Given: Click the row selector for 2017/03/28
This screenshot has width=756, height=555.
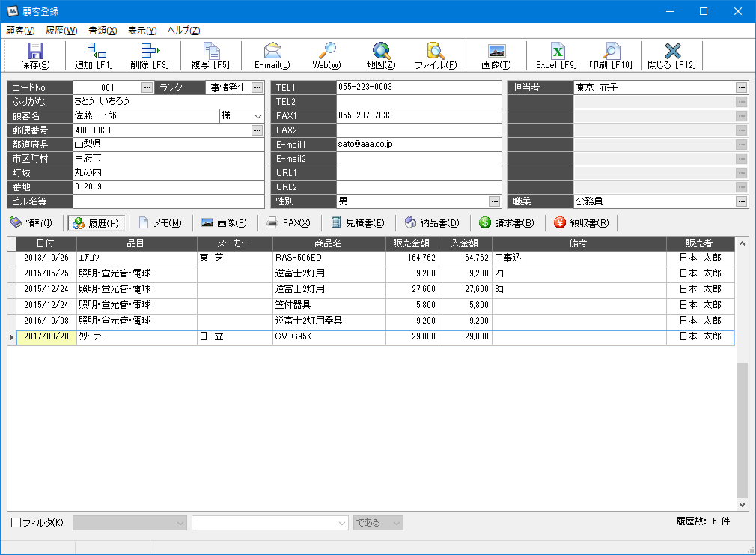Looking at the screenshot, I should click(x=11, y=337).
